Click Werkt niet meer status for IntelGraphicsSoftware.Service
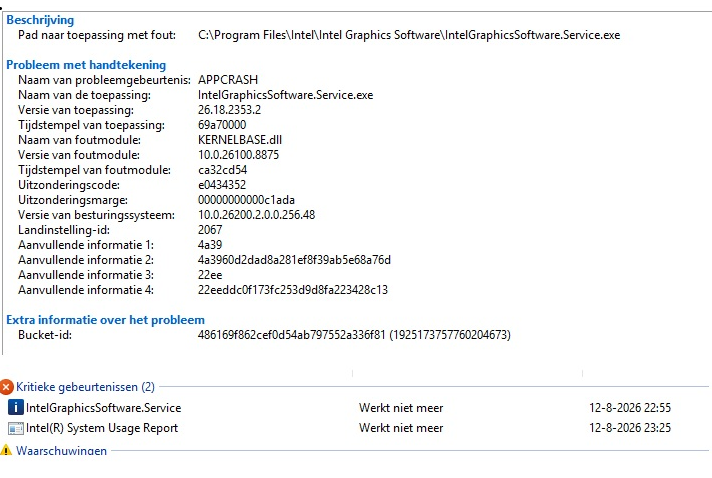Viewport: 712px width, 478px height. (x=401, y=408)
